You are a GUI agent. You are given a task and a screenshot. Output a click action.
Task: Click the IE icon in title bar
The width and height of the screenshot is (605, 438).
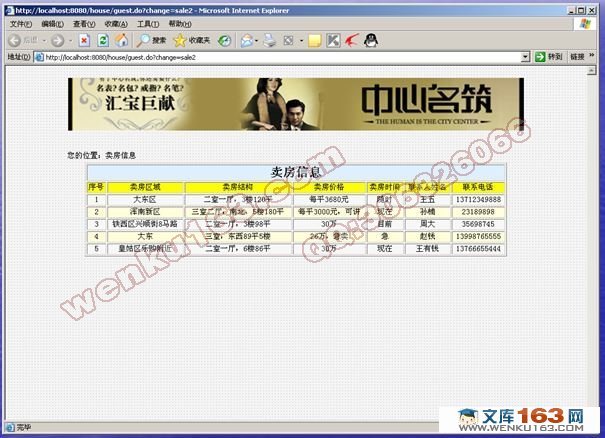click(x=10, y=10)
